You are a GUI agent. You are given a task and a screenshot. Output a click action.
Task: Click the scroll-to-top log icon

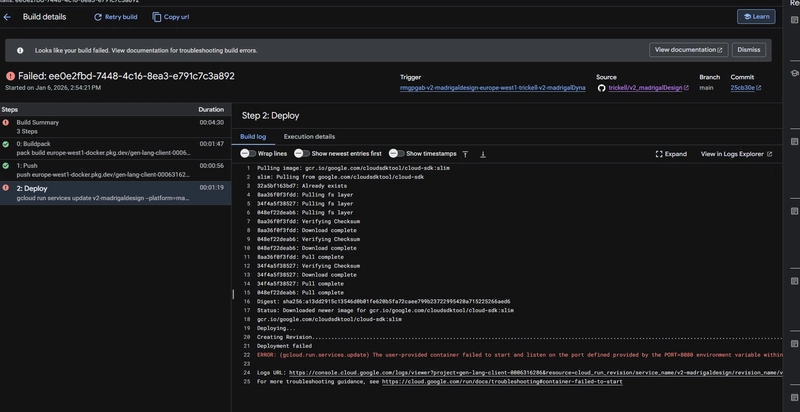[x=468, y=154]
